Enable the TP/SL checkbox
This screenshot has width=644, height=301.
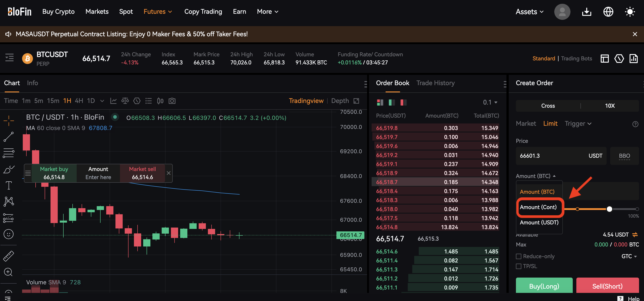pos(518,266)
